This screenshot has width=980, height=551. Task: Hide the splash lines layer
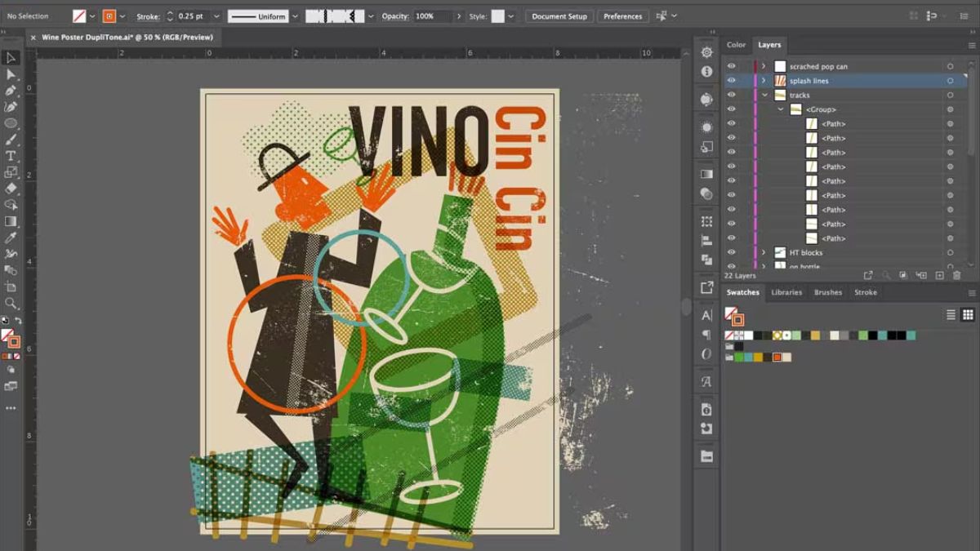(731, 81)
